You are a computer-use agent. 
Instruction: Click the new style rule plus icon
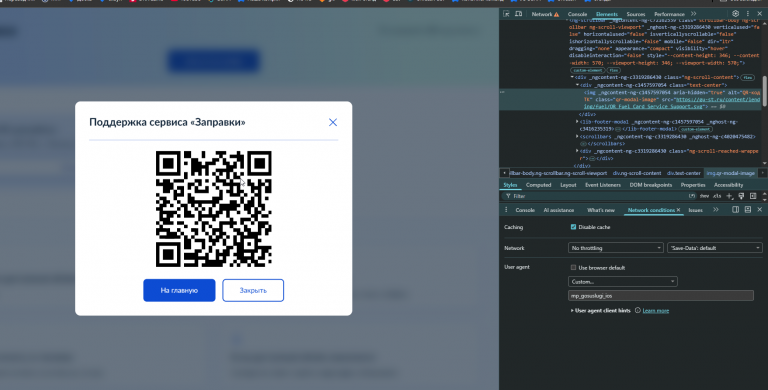click(x=729, y=196)
